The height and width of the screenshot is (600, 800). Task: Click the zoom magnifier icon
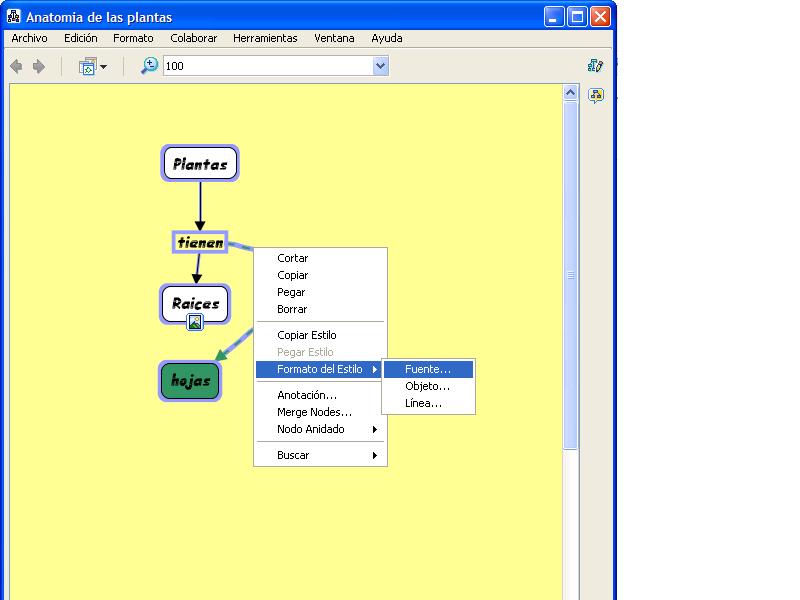click(149, 66)
